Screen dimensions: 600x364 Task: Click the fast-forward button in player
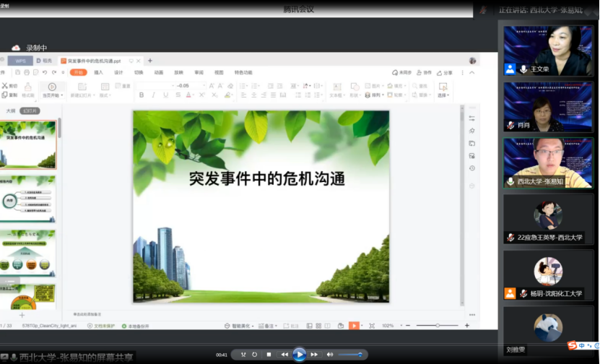click(x=315, y=355)
